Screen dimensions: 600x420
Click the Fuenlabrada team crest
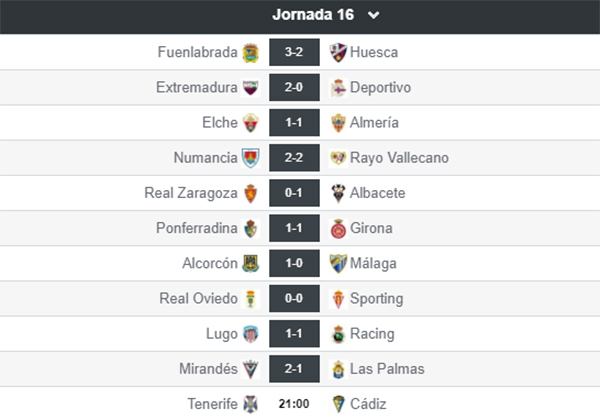click(251, 52)
